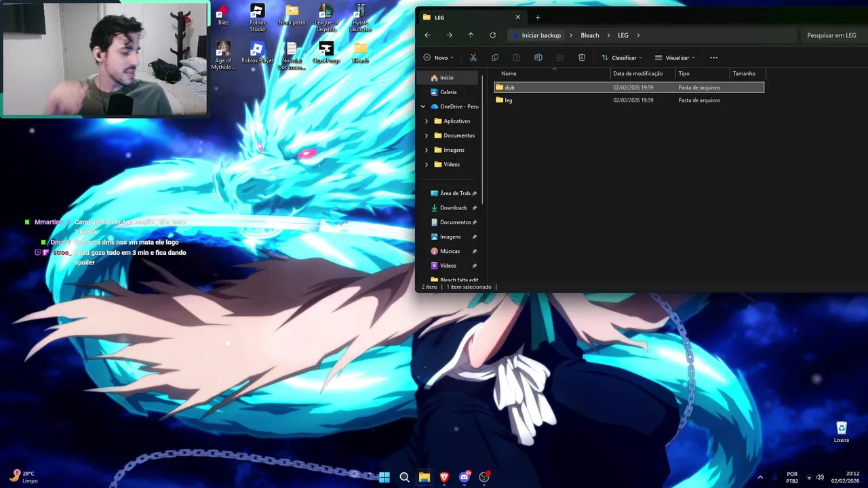
Task: Expand the Imagens folder under OneDrive
Action: coord(427,150)
